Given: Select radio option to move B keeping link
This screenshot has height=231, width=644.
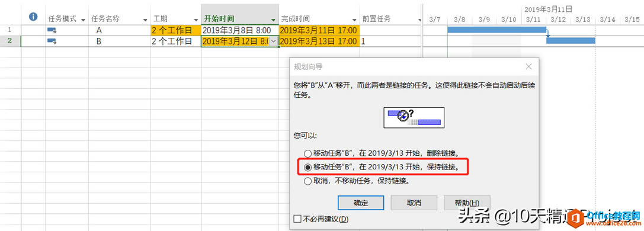Looking at the screenshot, I should pos(307,167).
